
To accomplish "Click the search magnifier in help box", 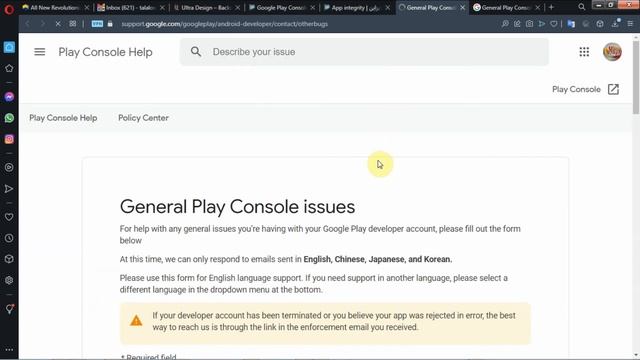I will coord(196,51).
